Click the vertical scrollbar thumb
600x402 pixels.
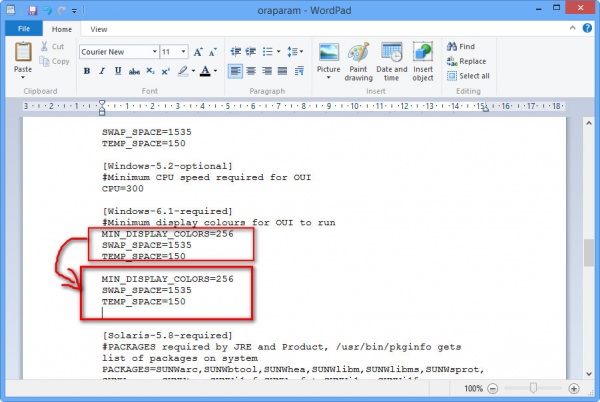click(589, 252)
